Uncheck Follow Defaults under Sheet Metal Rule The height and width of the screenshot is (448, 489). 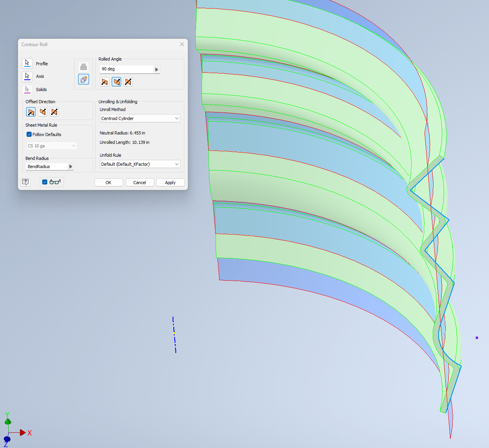point(29,134)
